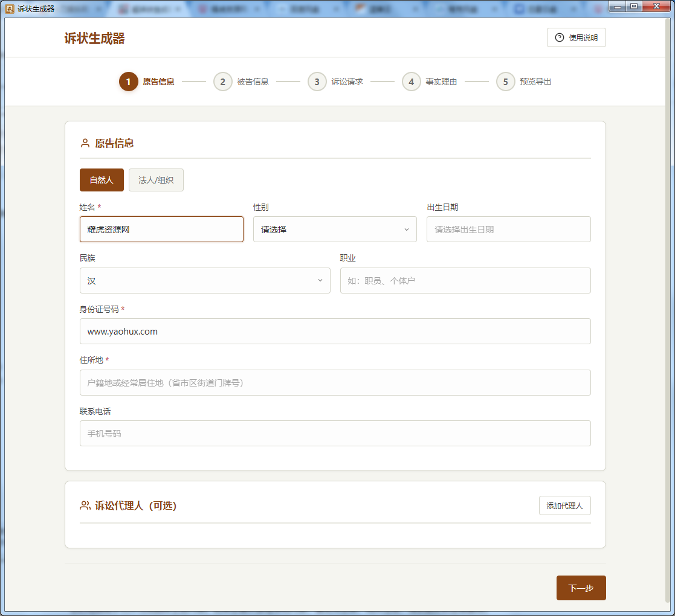Click step 1 原告信息 circle icon
The width and height of the screenshot is (675, 616).
pos(128,82)
